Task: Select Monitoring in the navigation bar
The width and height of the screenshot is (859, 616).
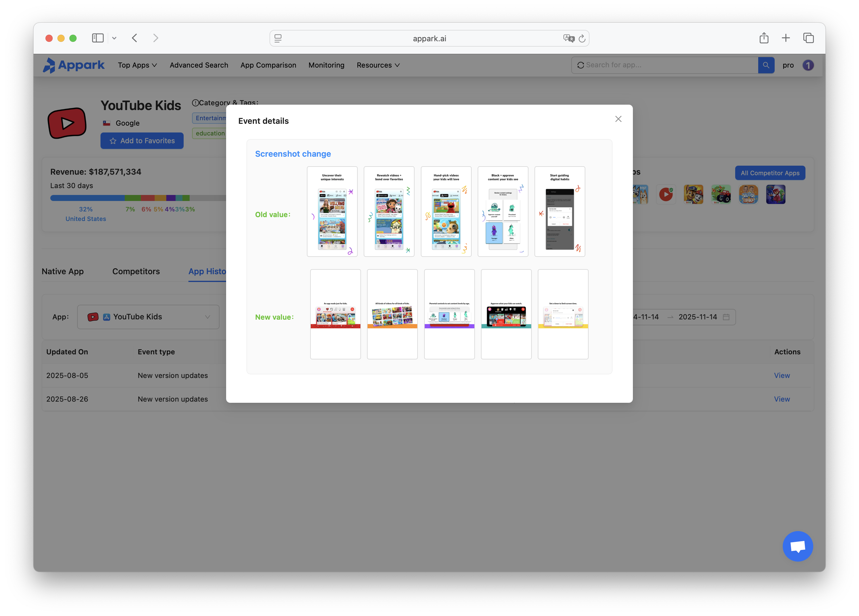Action: [x=326, y=65]
